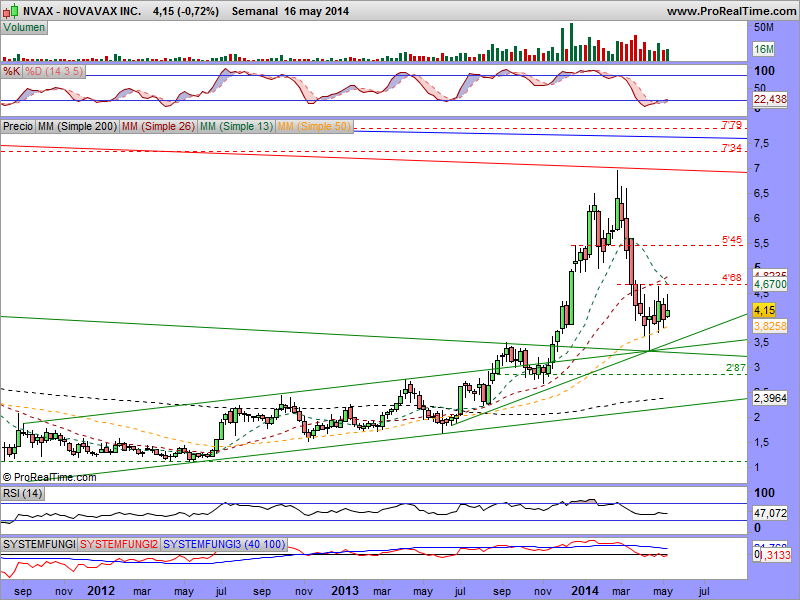This screenshot has height=600, width=800.
Task: Click the yellow 4,15 current price tag
Action: pyautogui.click(x=764, y=310)
